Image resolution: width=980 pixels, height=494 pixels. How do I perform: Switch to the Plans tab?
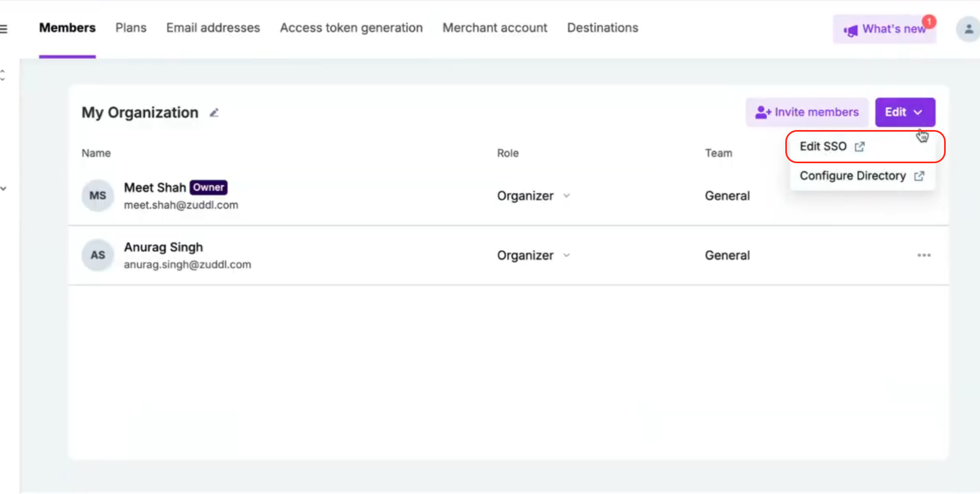[x=131, y=28]
